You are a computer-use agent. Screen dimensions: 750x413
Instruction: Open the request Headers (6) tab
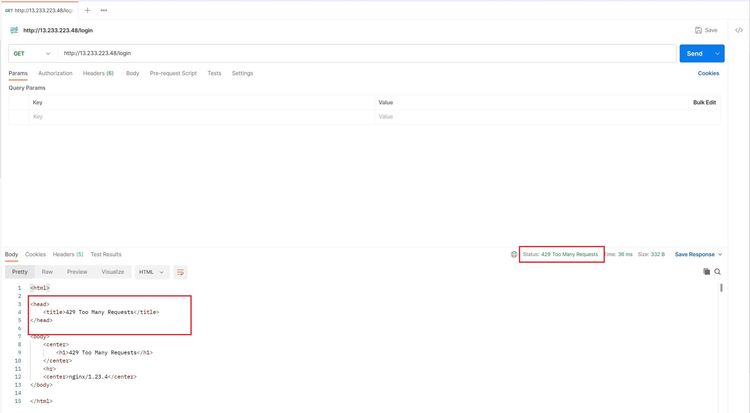click(98, 73)
